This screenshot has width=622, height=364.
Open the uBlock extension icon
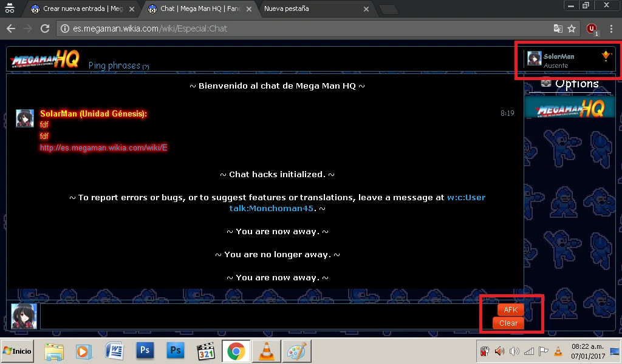pos(592,29)
